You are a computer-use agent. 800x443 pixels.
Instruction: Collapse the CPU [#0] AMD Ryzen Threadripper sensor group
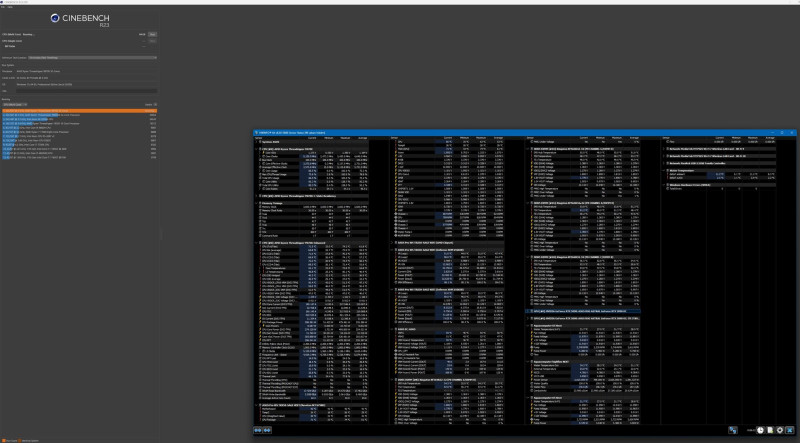coord(257,149)
